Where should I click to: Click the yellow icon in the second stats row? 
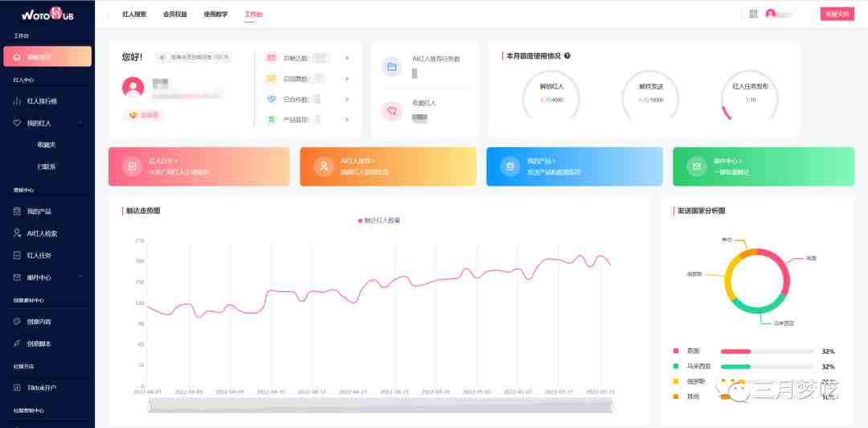click(272, 79)
